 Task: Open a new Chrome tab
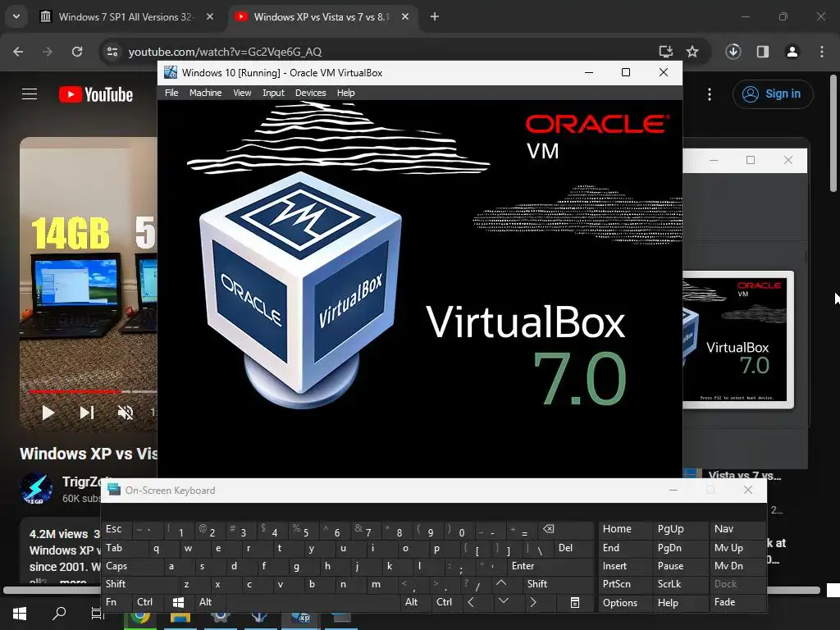click(435, 16)
